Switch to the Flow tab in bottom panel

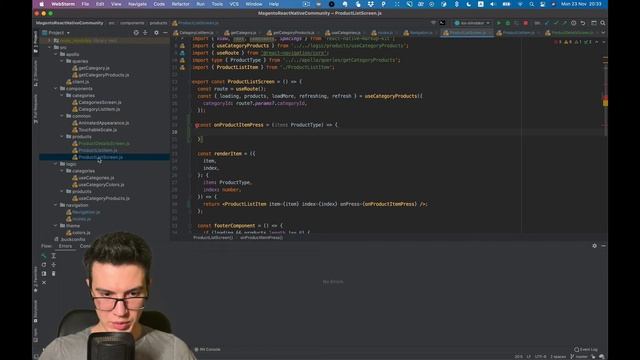pyautogui.click(x=47, y=246)
